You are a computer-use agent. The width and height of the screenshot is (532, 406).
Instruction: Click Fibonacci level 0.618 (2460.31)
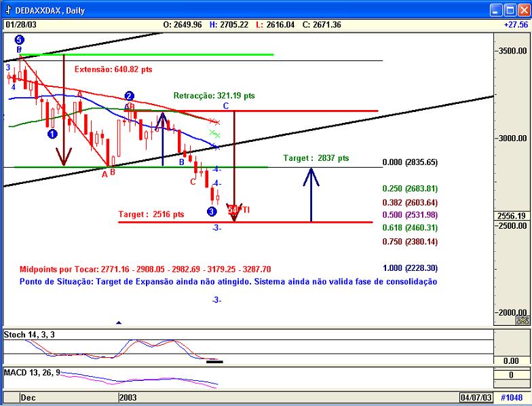(410, 227)
